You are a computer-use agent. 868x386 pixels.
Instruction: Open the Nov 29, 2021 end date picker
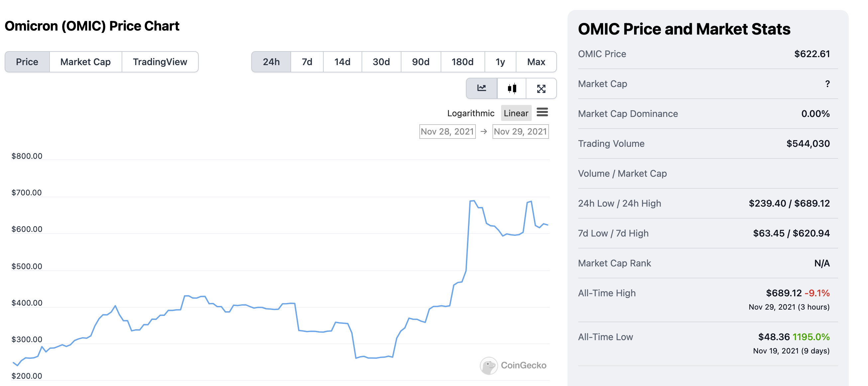click(x=521, y=132)
